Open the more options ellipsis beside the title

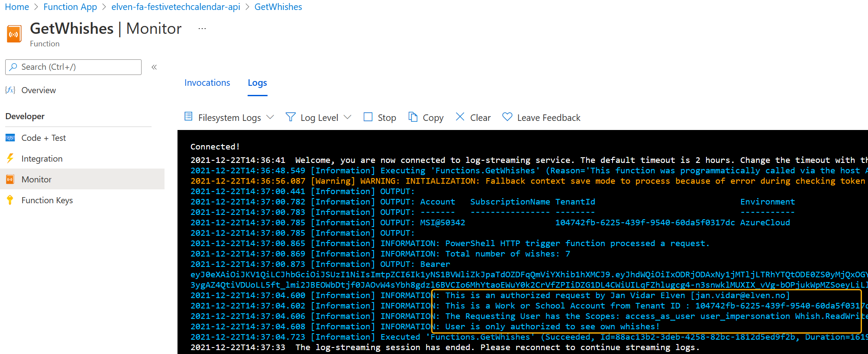202,29
